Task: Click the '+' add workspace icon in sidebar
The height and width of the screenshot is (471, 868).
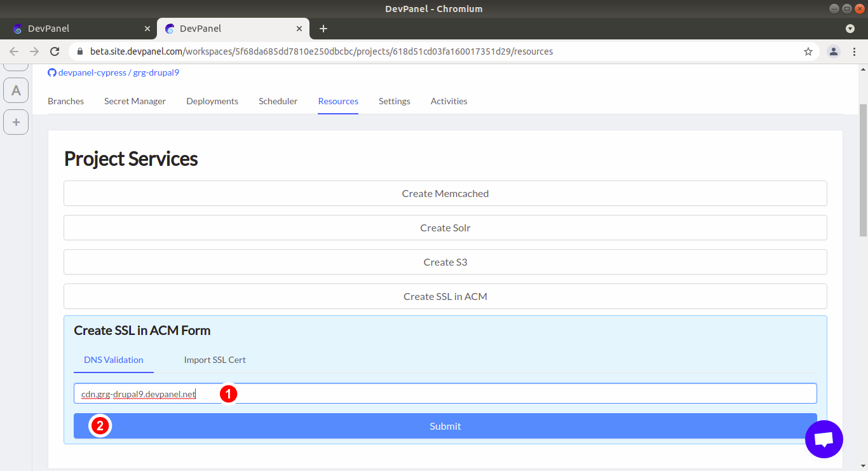Action: (x=16, y=122)
